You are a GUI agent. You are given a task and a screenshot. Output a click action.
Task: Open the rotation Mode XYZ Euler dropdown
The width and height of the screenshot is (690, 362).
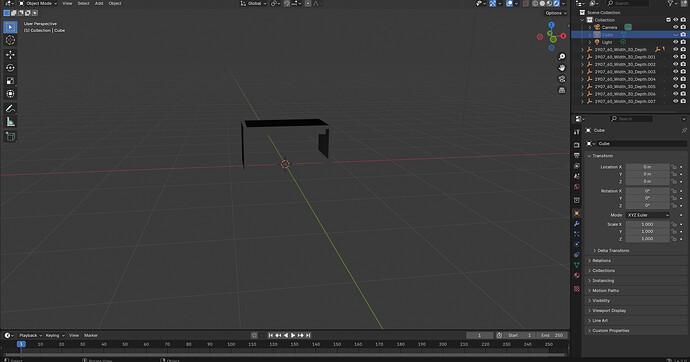tap(648, 215)
